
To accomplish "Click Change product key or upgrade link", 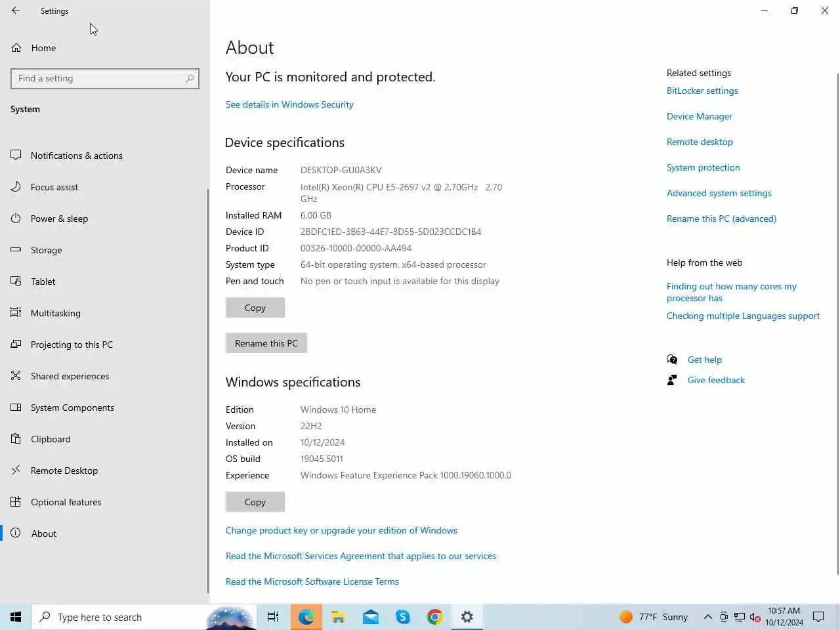I will click(x=341, y=530).
